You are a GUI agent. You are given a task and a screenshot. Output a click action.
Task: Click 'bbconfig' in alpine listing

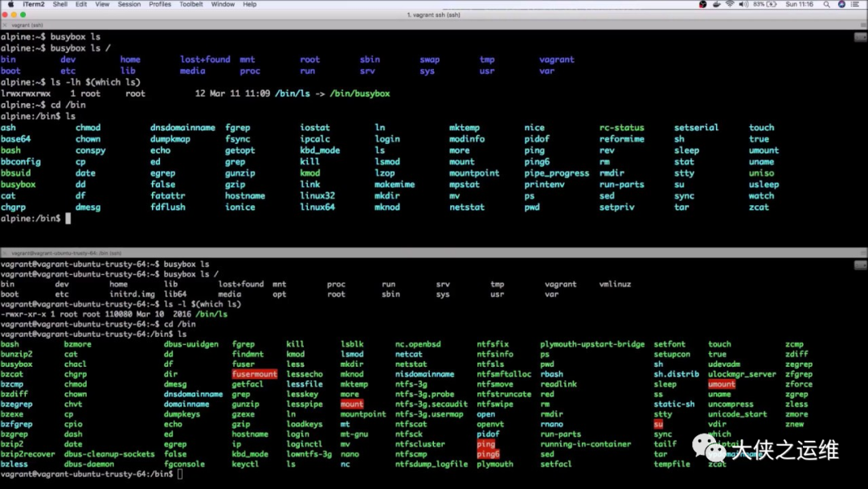pos(20,162)
